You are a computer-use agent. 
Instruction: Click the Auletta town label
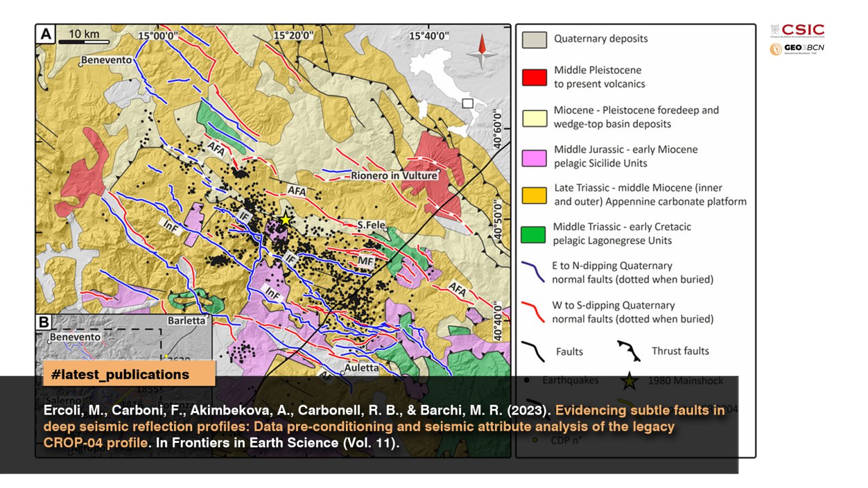tap(362, 368)
